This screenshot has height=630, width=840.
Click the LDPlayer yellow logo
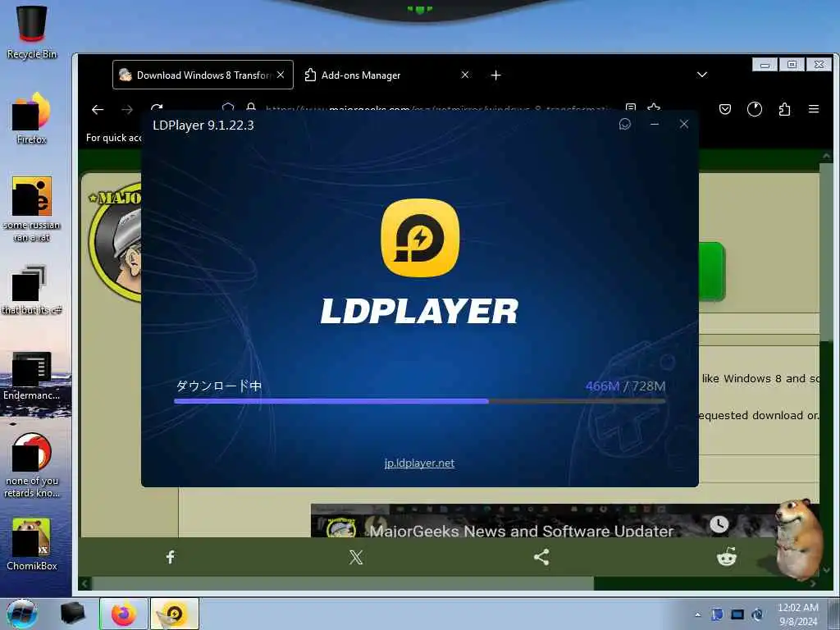click(x=420, y=238)
